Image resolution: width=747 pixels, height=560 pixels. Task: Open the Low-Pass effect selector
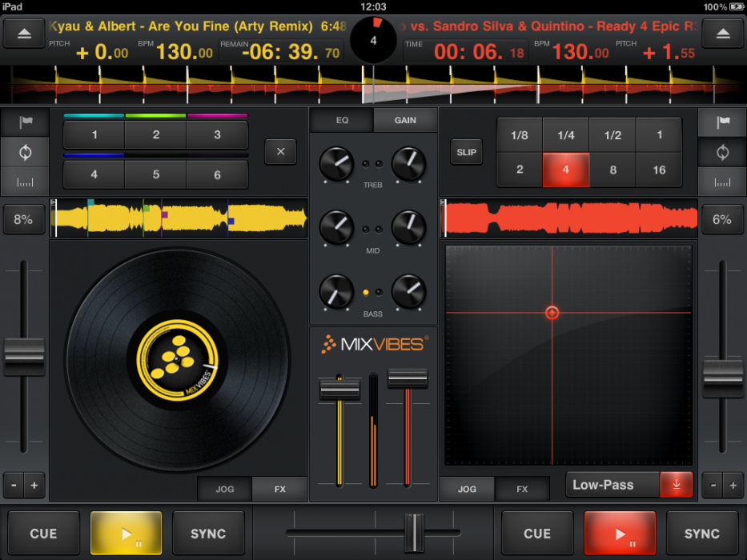coord(613,485)
